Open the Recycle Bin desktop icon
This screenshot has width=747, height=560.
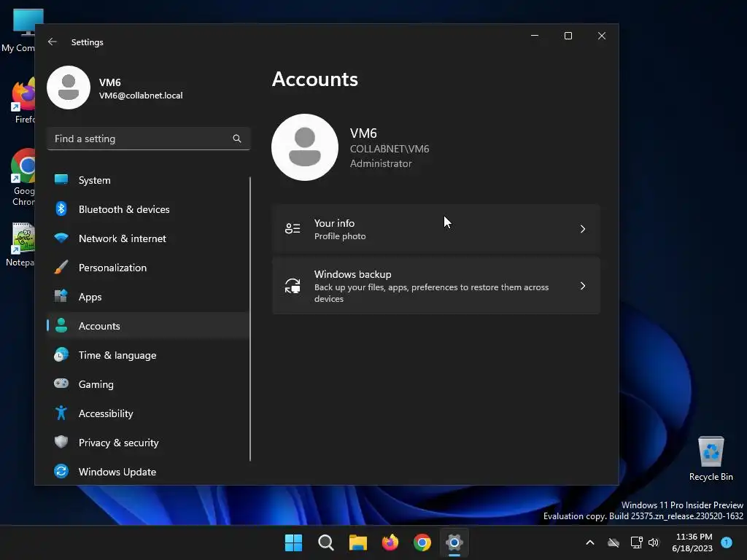click(x=711, y=458)
